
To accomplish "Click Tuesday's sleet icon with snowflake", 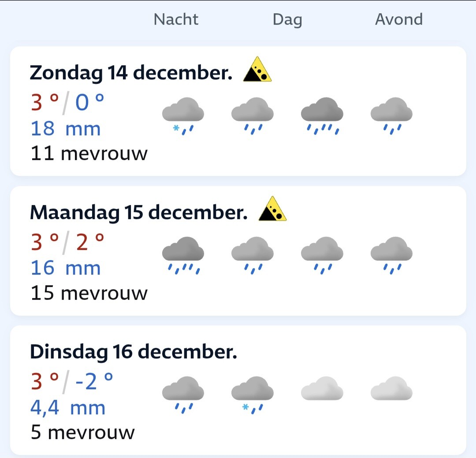I will (x=253, y=394).
